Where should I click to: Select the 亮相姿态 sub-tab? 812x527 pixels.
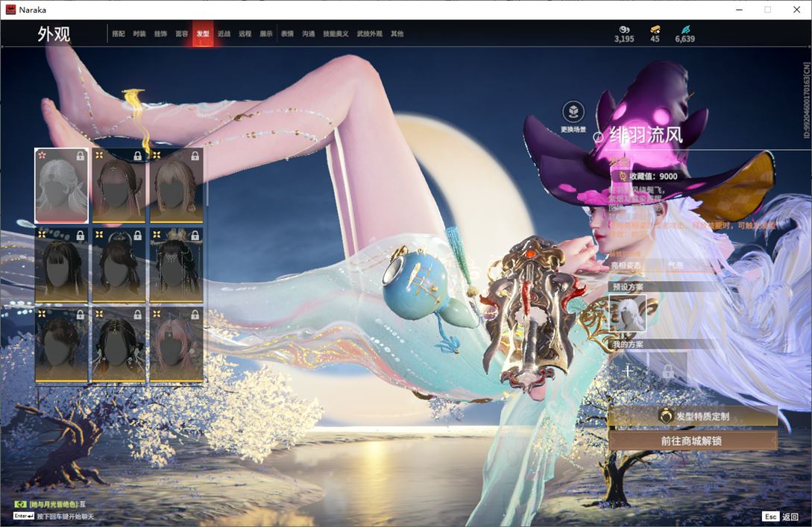tap(626, 265)
